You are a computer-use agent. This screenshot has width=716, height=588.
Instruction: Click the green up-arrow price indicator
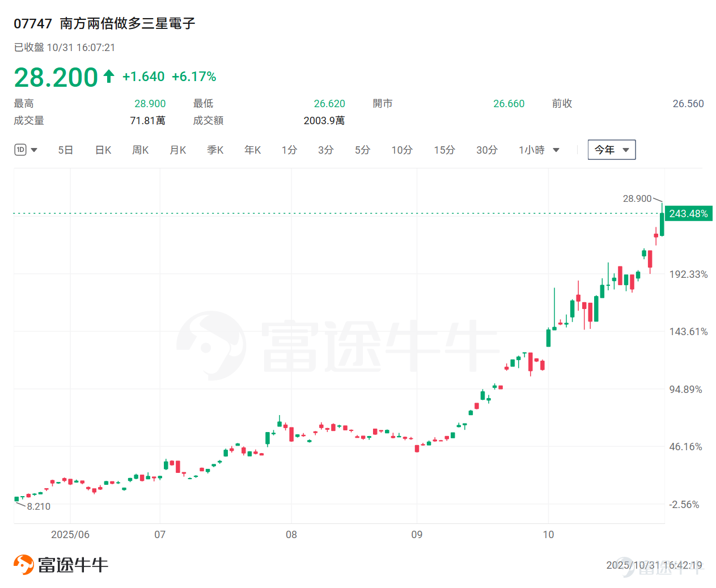(x=109, y=76)
